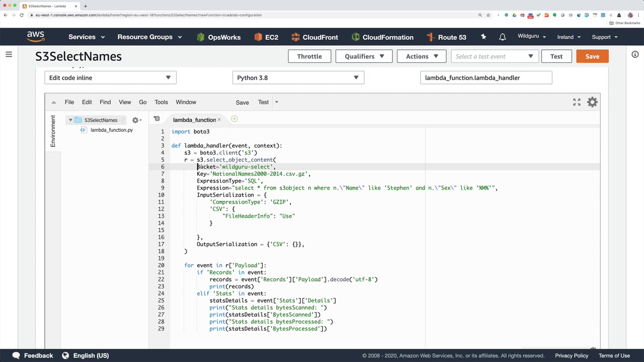Open the environment tree gear menu
The height and width of the screenshot is (362, 644).
tap(136, 120)
